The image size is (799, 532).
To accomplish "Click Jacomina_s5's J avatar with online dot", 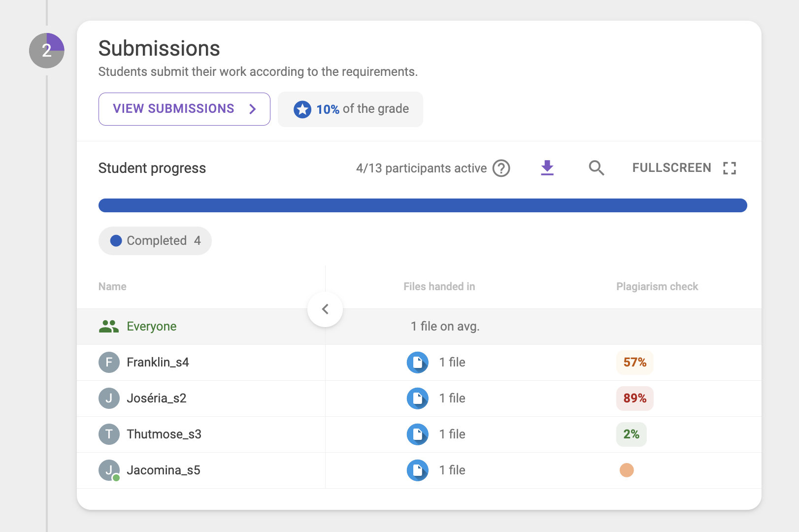I will point(109,470).
